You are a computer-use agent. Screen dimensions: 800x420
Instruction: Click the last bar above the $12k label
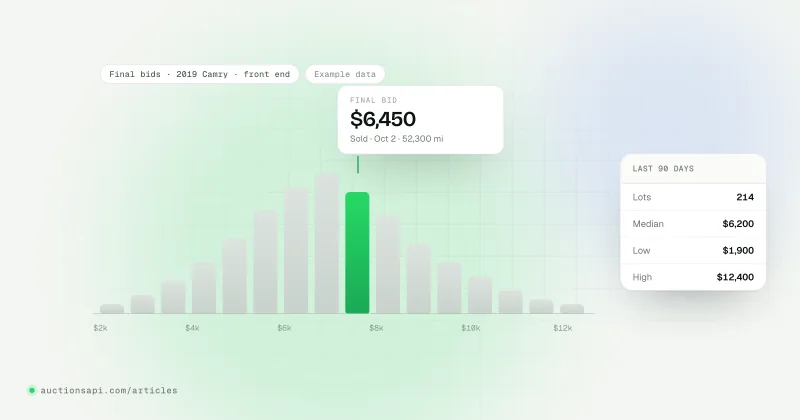pos(572,309)
